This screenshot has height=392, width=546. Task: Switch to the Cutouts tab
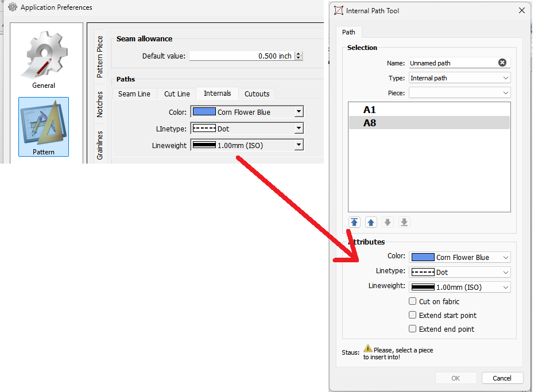[257, 94]
